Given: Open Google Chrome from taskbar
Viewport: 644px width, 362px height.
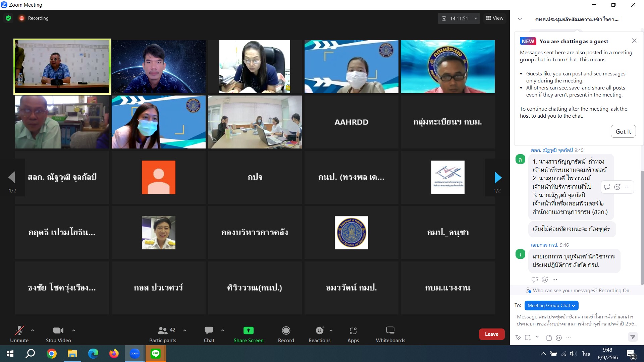Looking at the screenshot, I should pyautogui.click(x=51, y=354).
